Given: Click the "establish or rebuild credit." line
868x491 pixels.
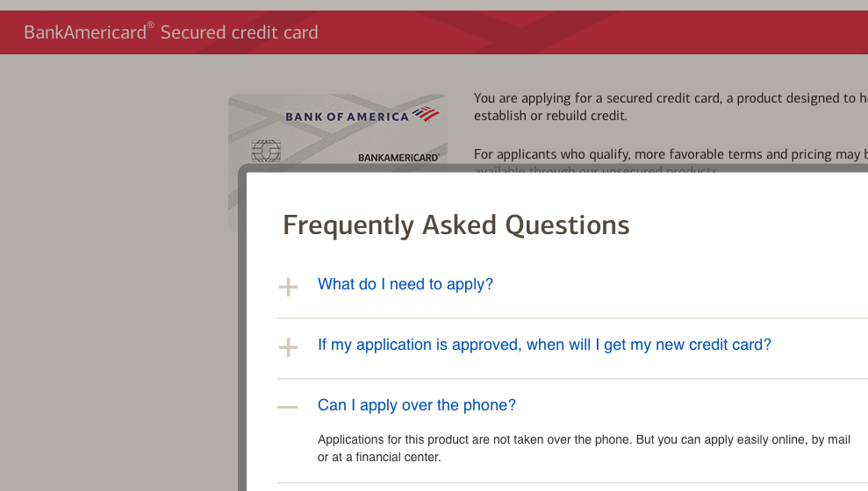Looking at the screenshot, I should pos(551,116).
